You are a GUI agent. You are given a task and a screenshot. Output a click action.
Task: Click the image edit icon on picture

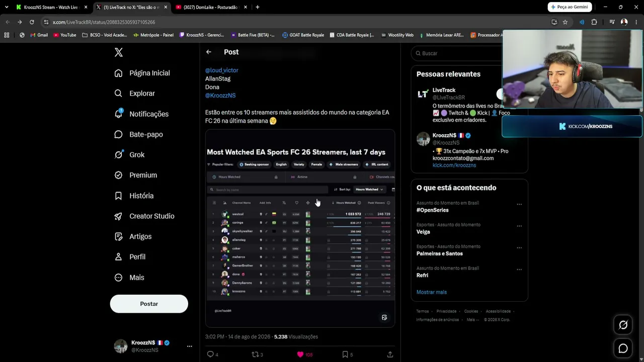pyautogui.click(x=384, y=317)
